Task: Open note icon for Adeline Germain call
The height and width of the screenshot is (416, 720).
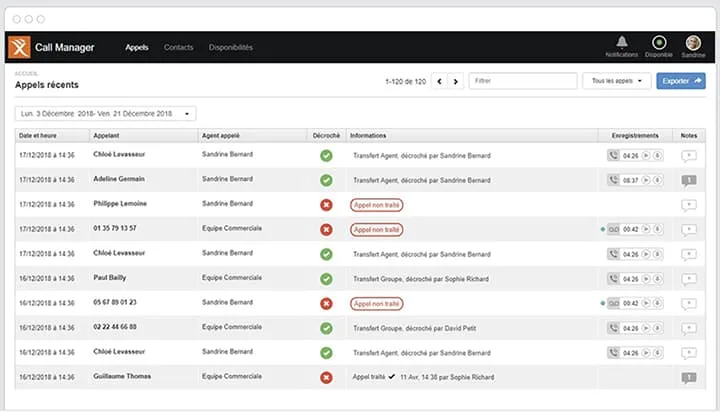Action: (688, 180)
